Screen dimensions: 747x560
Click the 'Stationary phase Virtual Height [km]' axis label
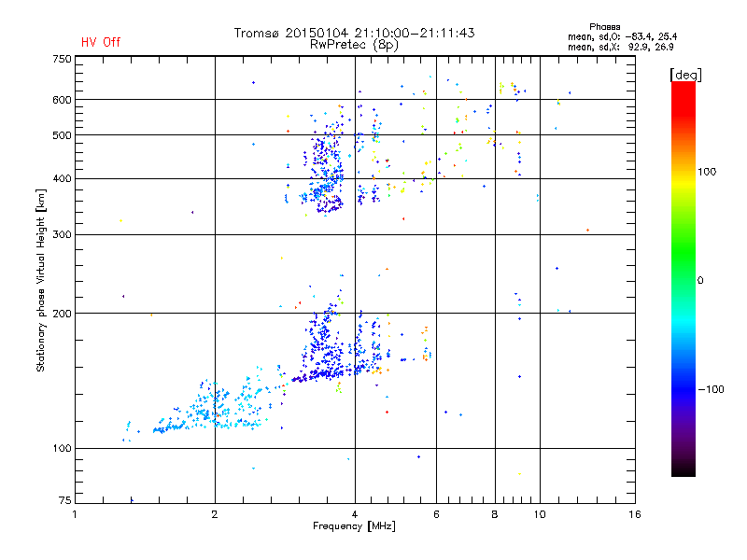click(x=41, y=280)
